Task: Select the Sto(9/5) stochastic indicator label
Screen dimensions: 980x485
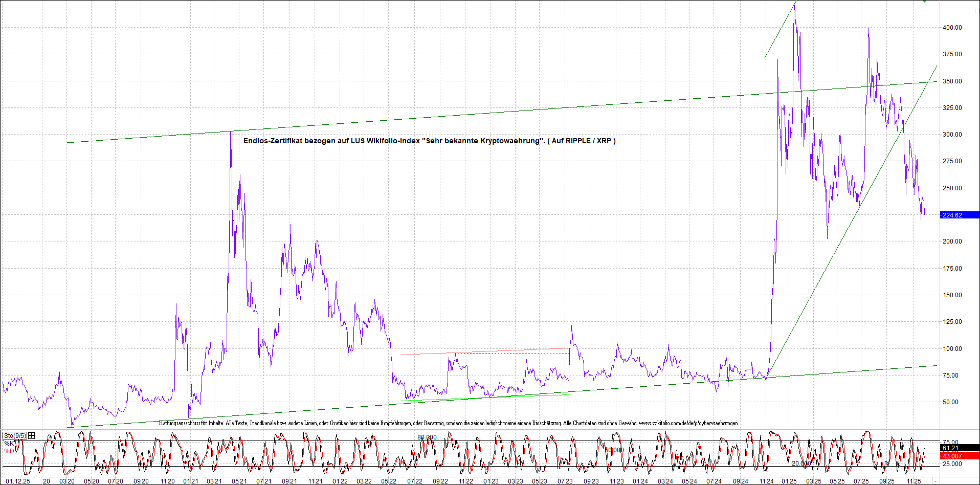Action: click(x=14, y=436)
